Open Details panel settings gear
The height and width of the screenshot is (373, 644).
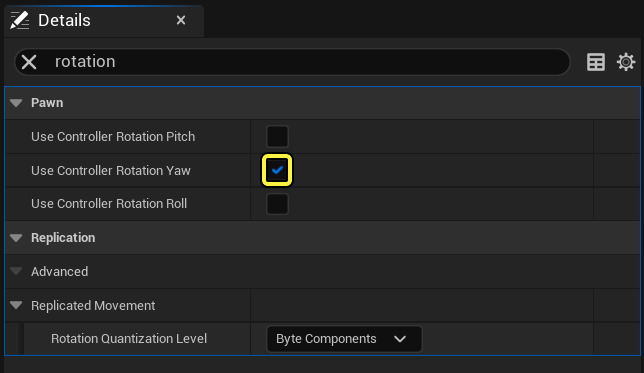coord(626,62)
